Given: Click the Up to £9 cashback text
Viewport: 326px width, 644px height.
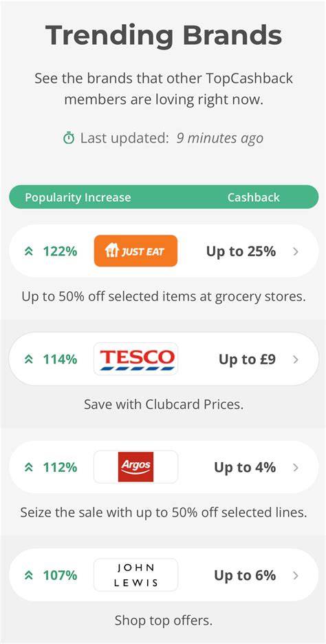Looking at the screenshot, I should 247,360.
